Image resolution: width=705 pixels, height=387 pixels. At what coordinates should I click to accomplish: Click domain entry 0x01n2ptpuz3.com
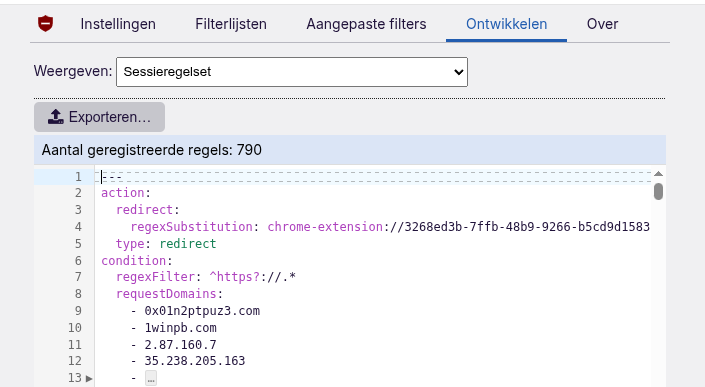click(202, 311)
